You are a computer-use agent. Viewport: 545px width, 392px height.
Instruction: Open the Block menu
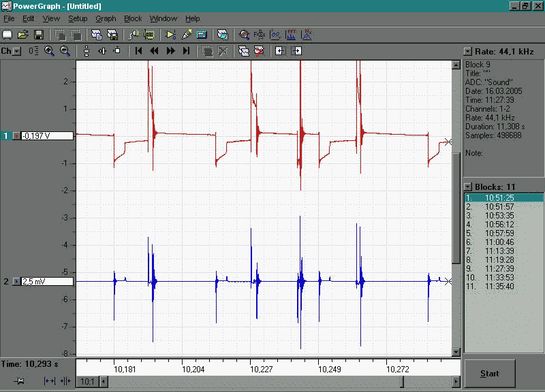tap(133, 18)
